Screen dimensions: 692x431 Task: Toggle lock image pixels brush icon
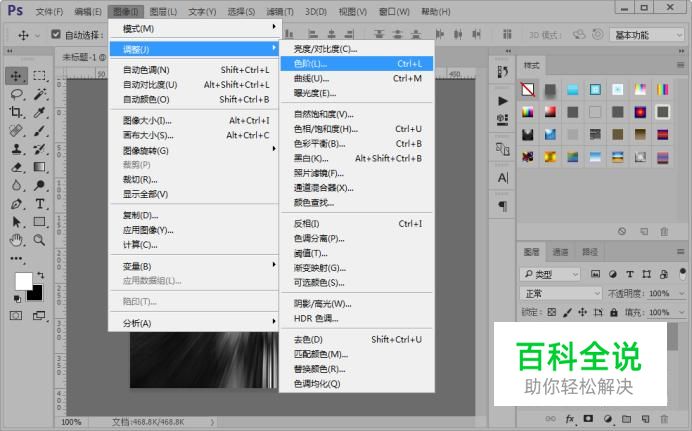568,312
